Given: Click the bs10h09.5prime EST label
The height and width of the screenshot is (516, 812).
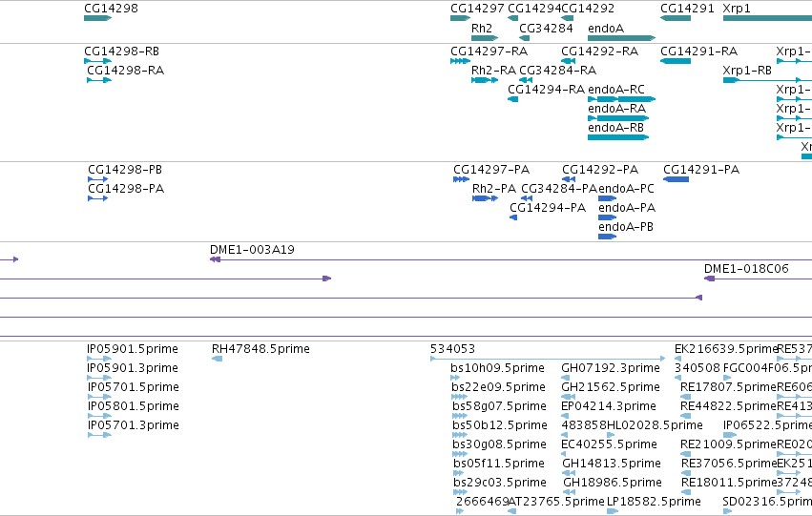Looking at the screenshot, I should [x=498, y=368].
